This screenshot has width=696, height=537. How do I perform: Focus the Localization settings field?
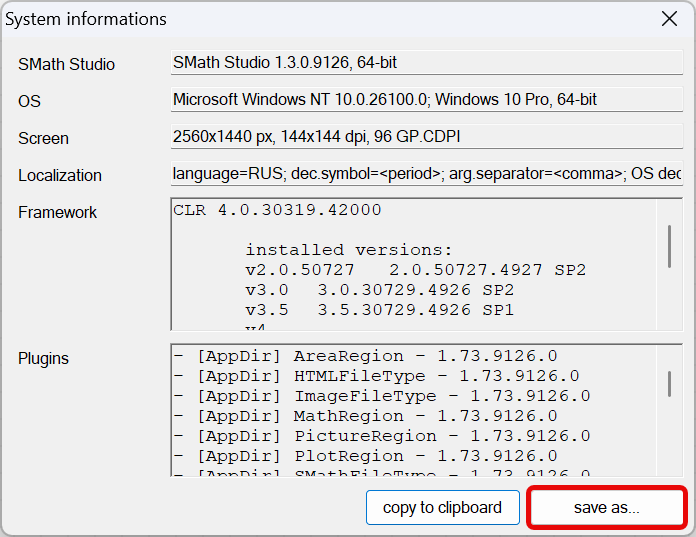[427, 174]
